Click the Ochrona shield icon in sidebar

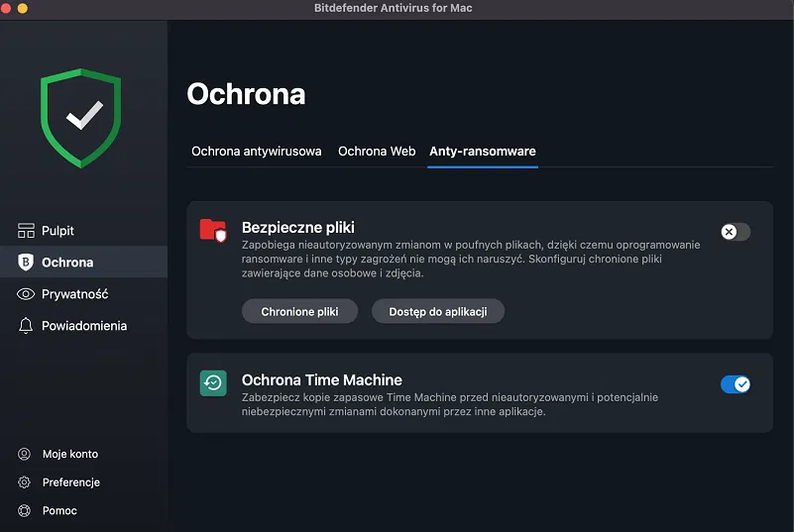click(26, 263)
